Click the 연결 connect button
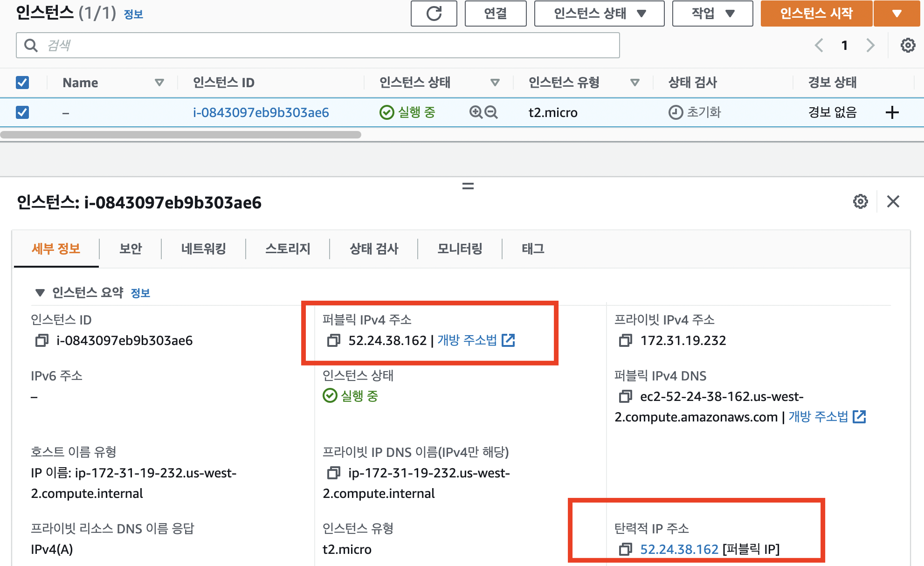This screenshot has height=566, width=924. 495,14
